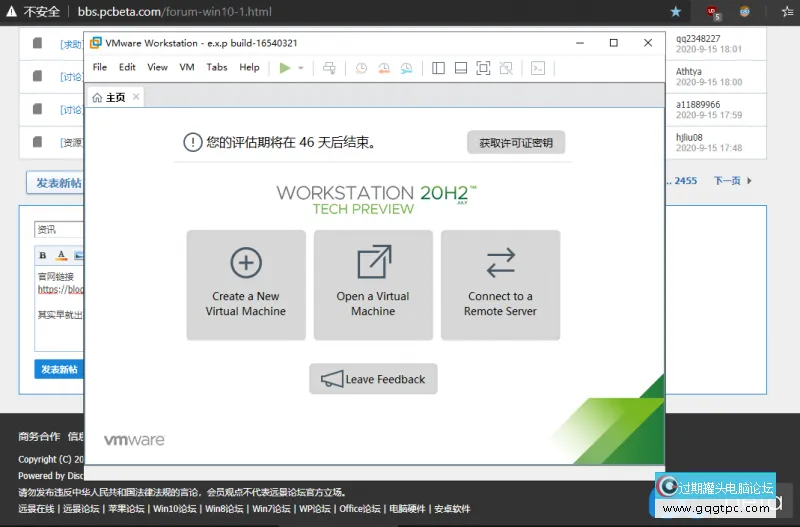Open the Snapshot Manager icon
Image resolution: width=800 pixels, height=527 pixels.
tap(406, 68)
